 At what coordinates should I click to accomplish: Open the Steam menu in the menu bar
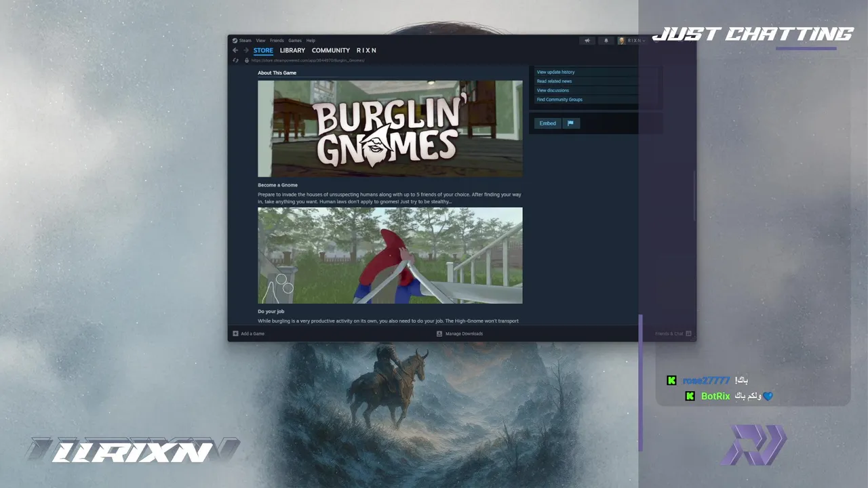(245, 41)
